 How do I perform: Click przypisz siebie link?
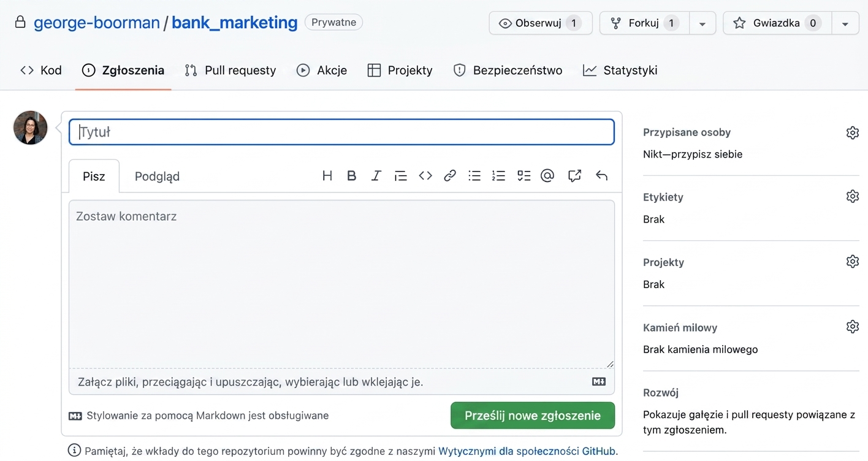(707, 154)
